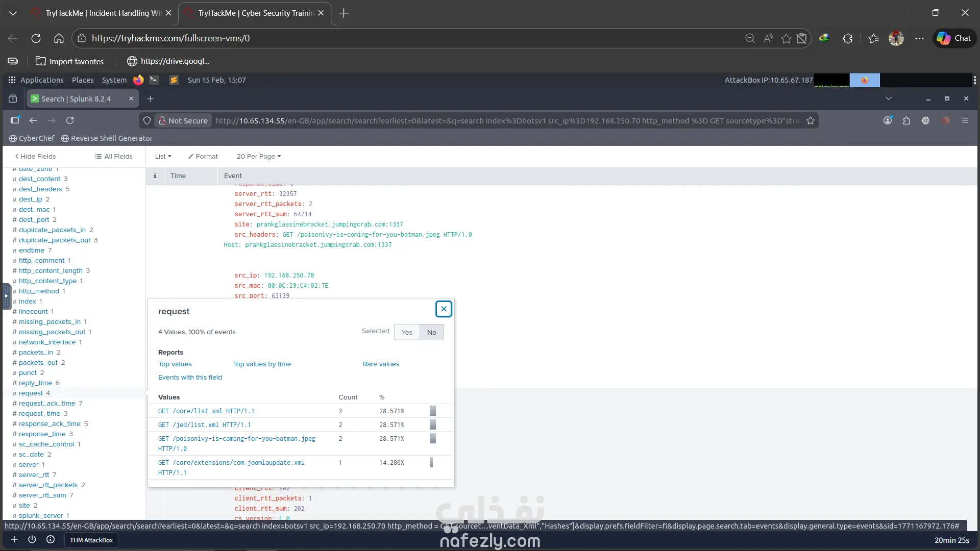Expand the 20 Per Page dropdown
The width and height of the screenshot is (980, 551).
(x=258, y=157)
